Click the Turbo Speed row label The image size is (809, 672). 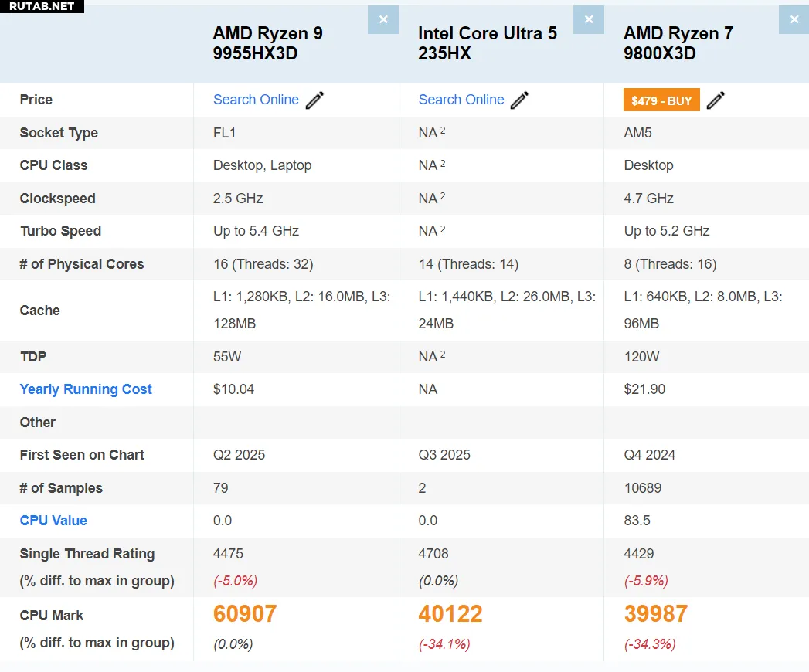60,231
